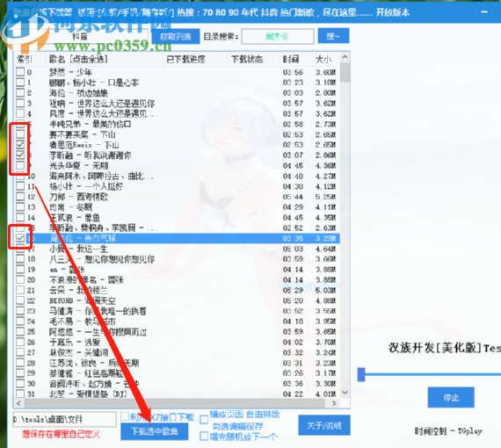Check the box for row 0 梦然 - 少年
The image size is (501, 448).
click(x=20, y=72)
